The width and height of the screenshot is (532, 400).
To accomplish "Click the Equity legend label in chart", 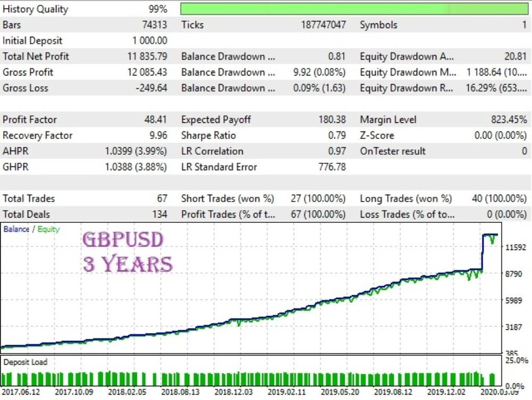I will tap(48, 229).
